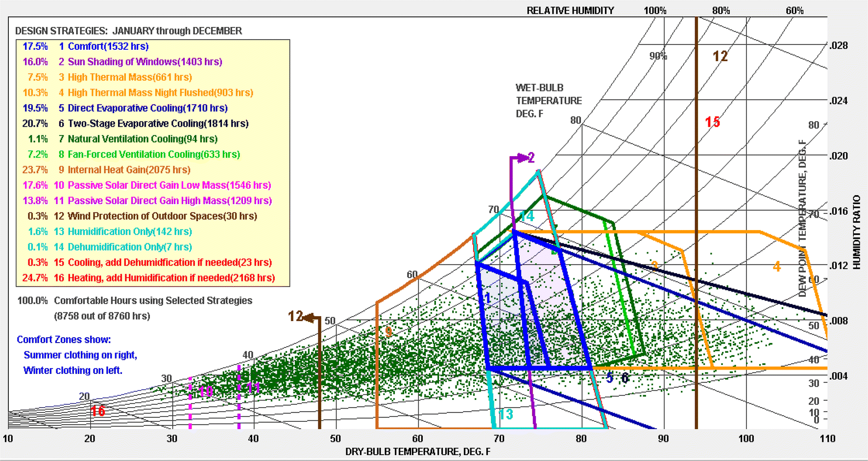Click the cyan zone "14" label on chart

[527, 216]
